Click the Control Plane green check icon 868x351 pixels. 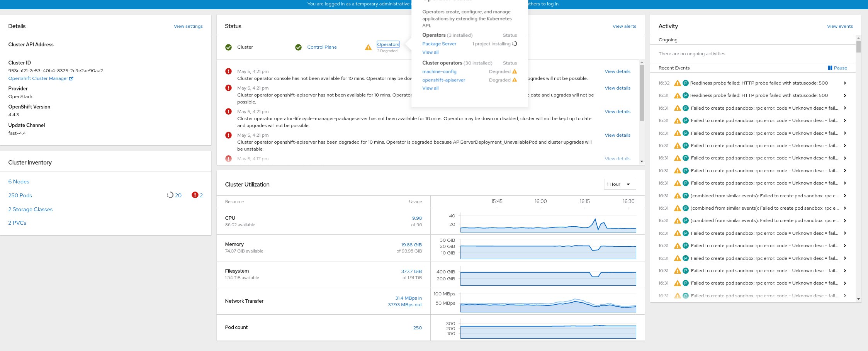(x=298, y=47)
